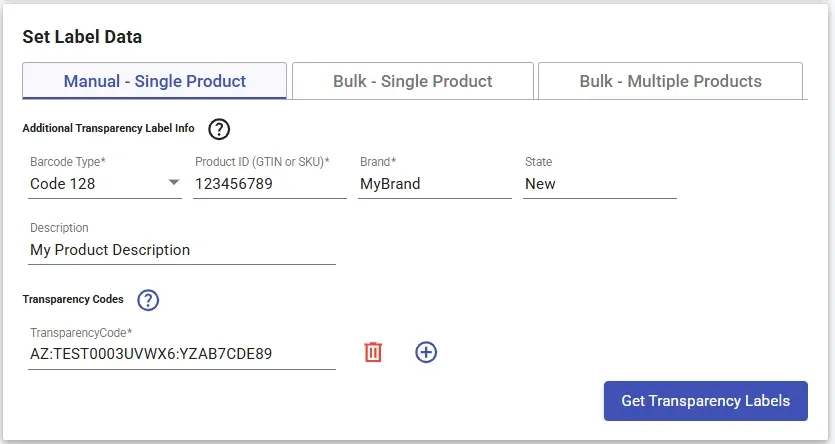Click the Barcode Type* field label
This screenshot has height=444, width=835.
68,162
